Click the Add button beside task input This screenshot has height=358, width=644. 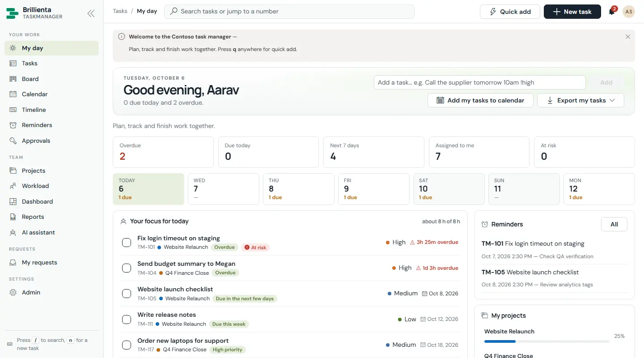(x=606, y=82)
